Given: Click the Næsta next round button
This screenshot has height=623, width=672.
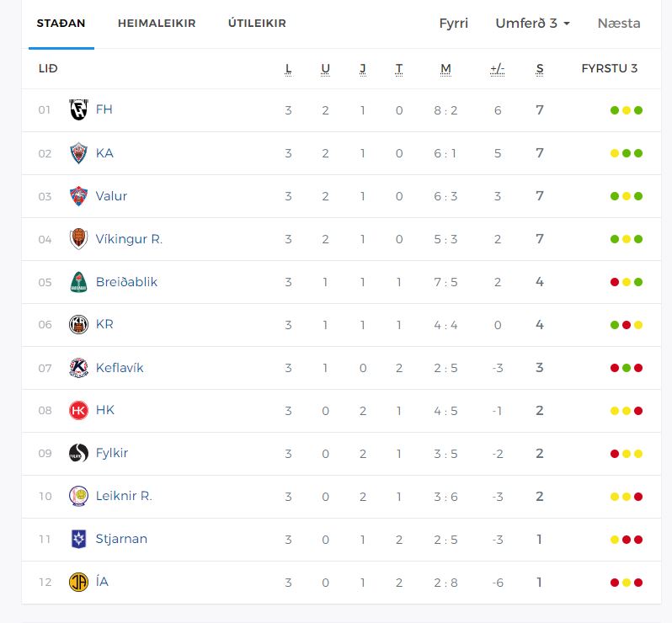Looking at the screenshot, I should [x=619, y=24].
